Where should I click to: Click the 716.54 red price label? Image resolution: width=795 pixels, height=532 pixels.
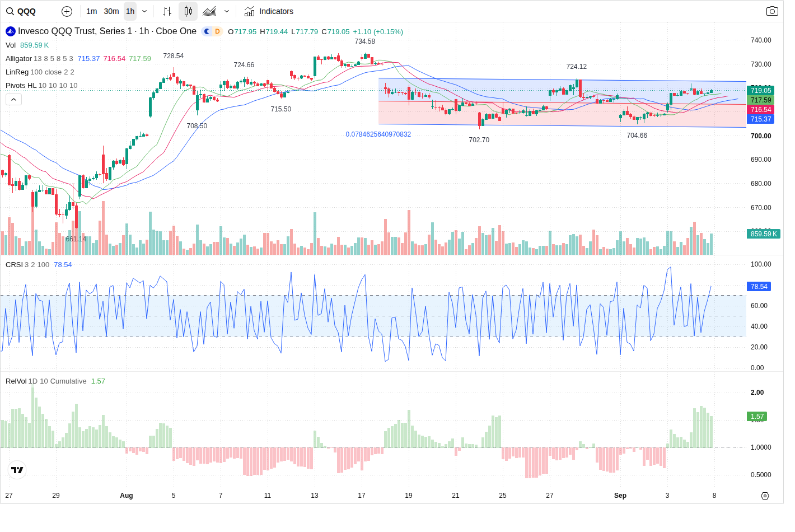tap(761, 110)
